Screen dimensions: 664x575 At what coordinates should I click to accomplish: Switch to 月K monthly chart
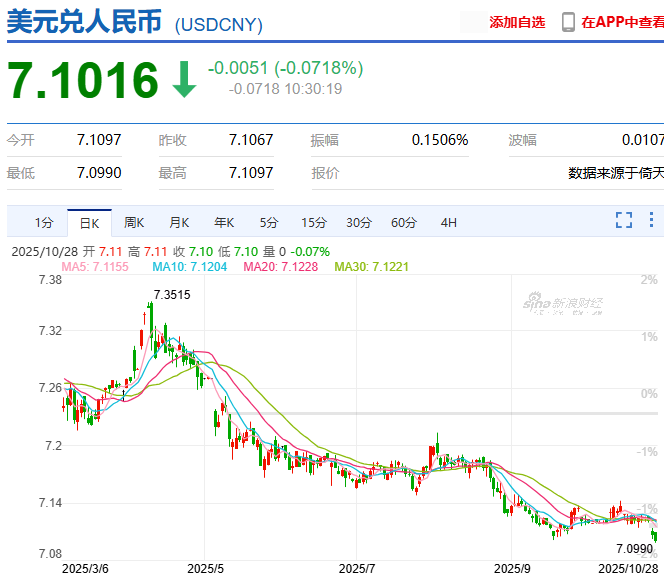coord(179,222)
